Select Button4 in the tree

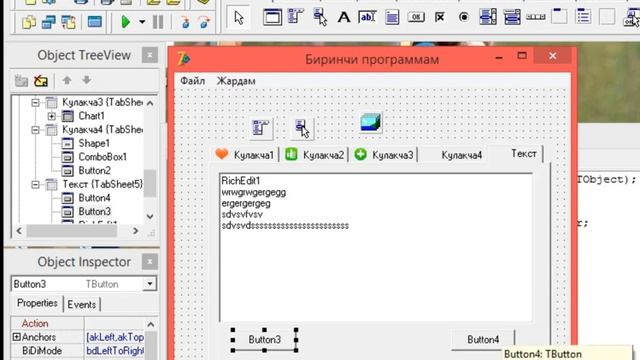point(94,198)
